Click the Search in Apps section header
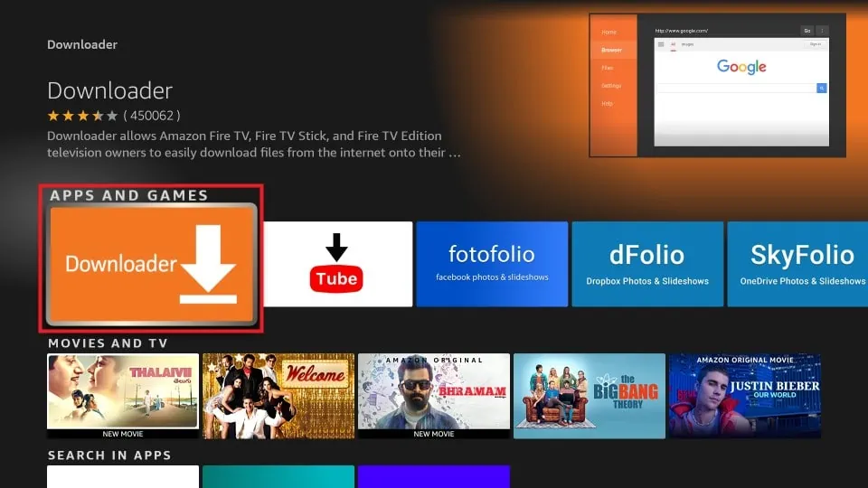Image resolution: width=868 pixels, height=488 pixels. coord(109,455)
